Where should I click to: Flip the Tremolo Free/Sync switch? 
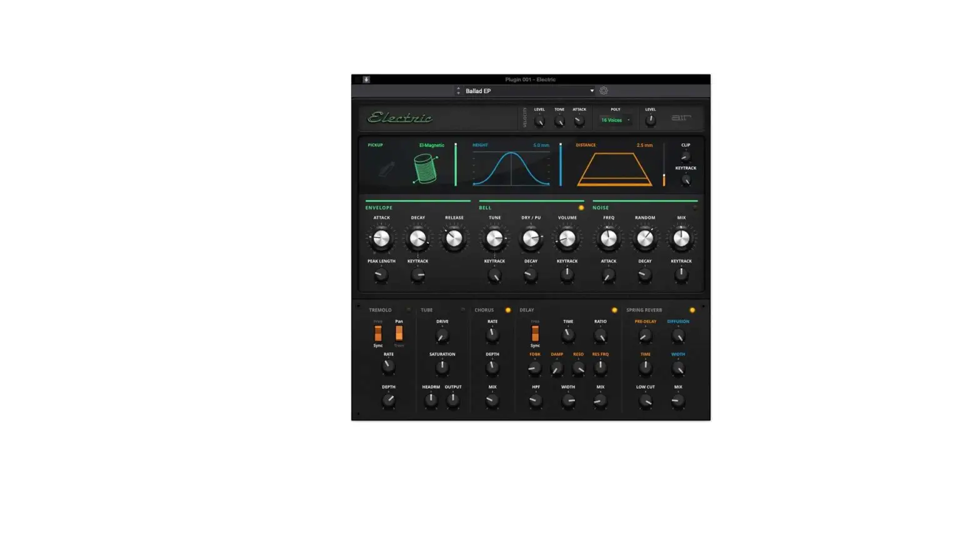[378, 333]
